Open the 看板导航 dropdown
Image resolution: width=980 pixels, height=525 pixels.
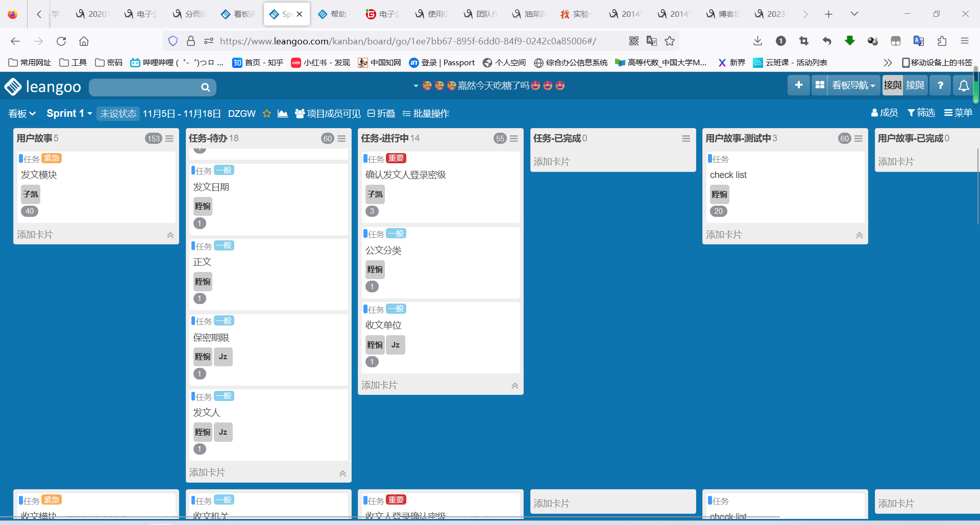coord(853,85)
